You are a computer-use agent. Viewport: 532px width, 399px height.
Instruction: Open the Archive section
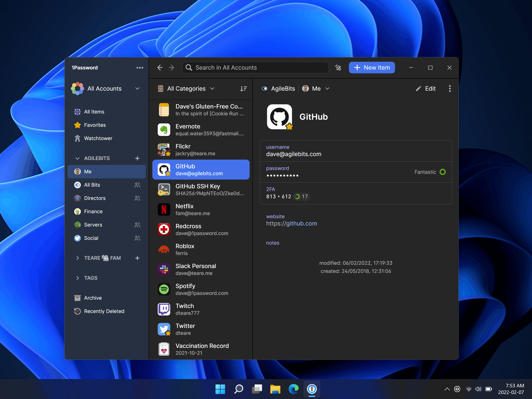[x=93, y=298]
